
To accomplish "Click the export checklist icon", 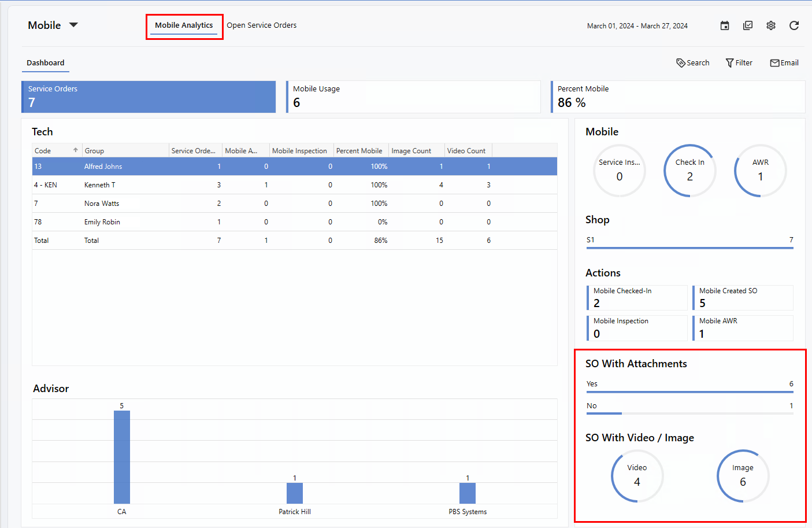I will pos(748,25).
